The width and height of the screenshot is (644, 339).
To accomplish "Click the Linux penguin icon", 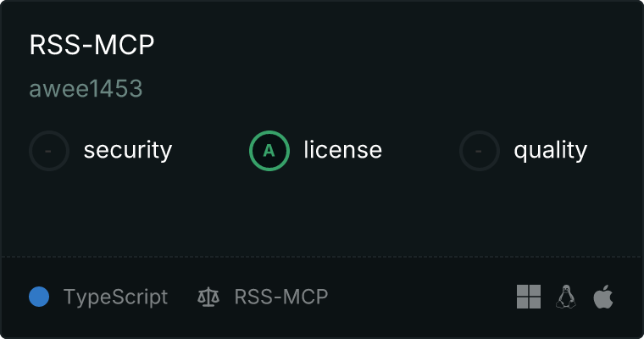I will click(566, 297).
